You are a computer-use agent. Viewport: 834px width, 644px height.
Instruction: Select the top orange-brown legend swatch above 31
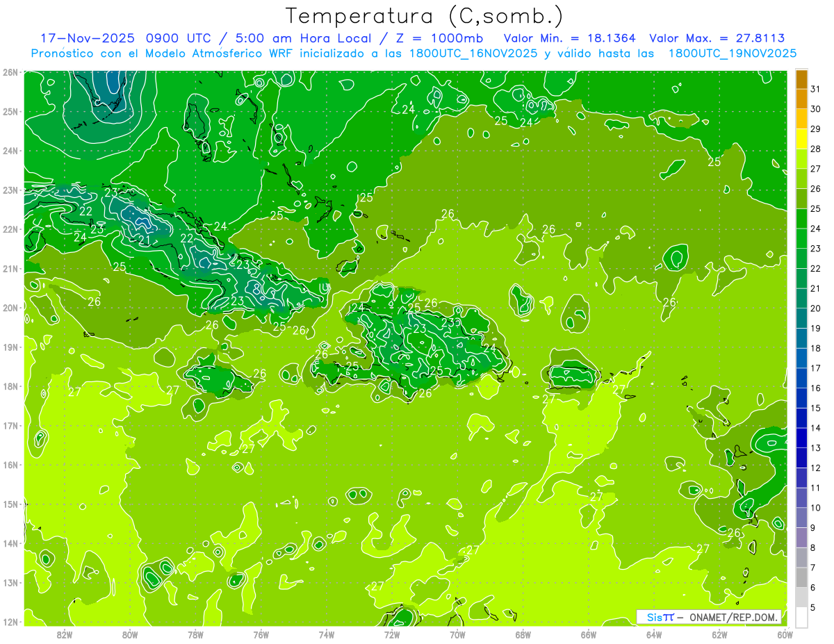coord(801,79)
